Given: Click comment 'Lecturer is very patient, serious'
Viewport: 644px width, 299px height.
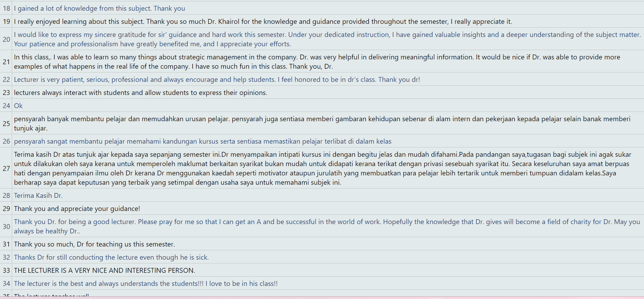Looking at the screenshot, I should point(217,79).
